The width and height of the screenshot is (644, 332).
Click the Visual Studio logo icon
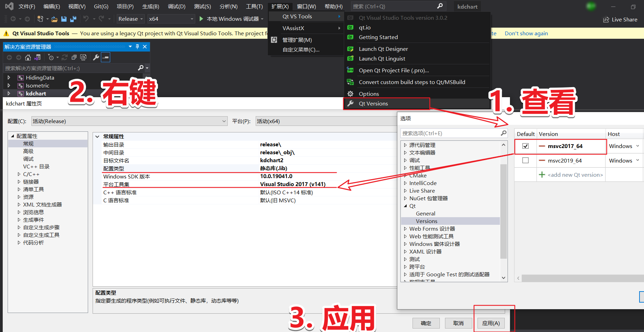click(x=9, y=6)
